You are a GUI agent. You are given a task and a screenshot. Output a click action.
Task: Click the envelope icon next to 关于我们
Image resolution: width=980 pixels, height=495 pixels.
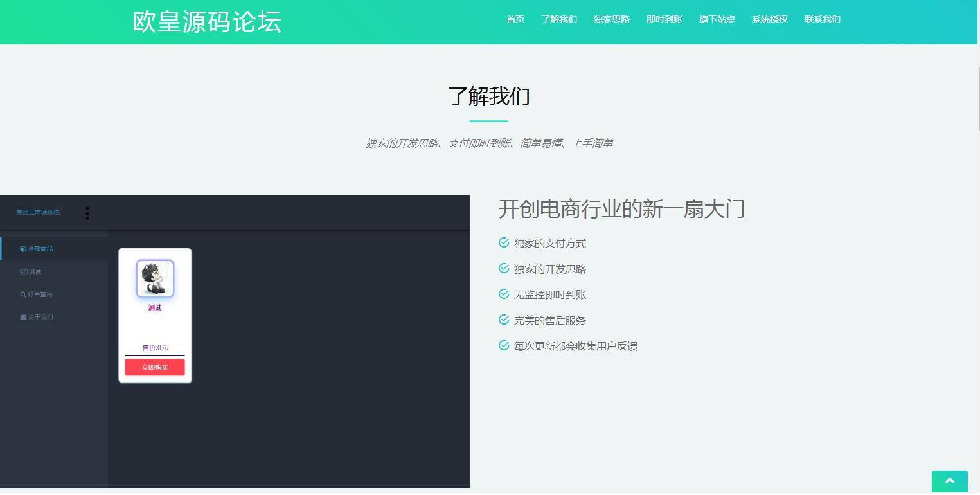(x=23, y=317)
